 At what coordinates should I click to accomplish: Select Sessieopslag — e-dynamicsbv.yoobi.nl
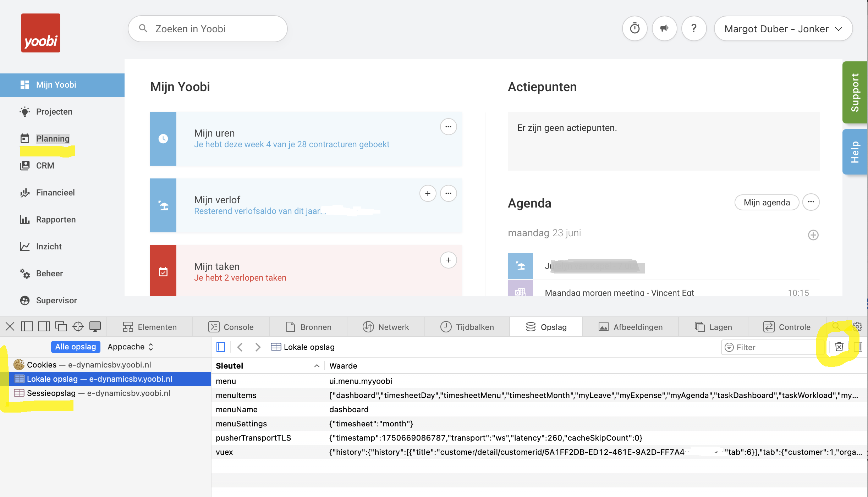click(x=105, y=393)
